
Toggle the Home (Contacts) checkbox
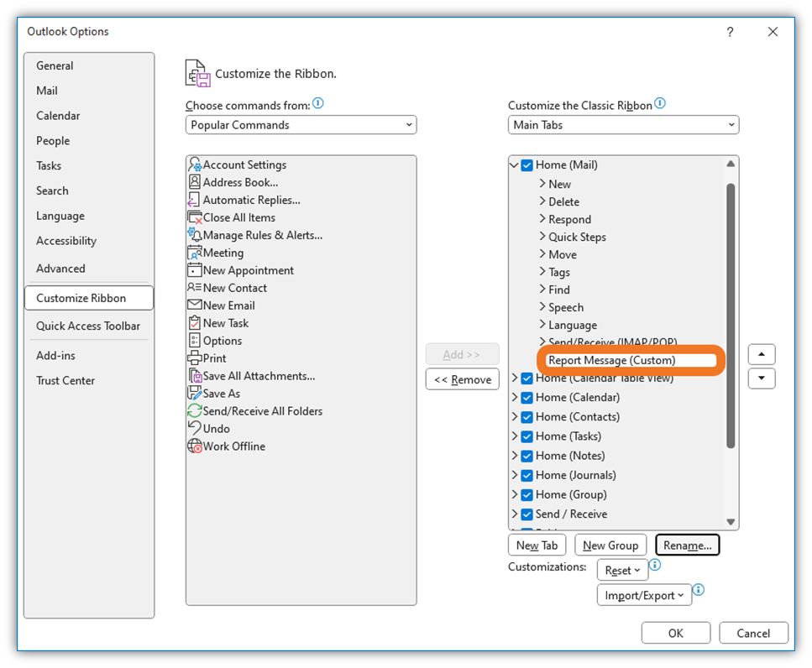(526, 417)
